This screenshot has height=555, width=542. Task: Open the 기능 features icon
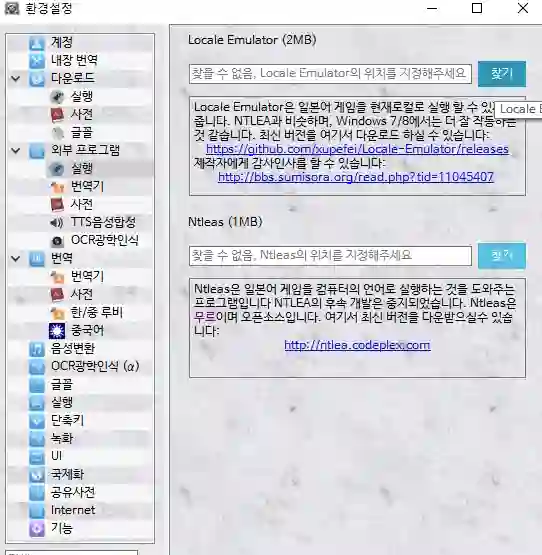click(36, 529)
